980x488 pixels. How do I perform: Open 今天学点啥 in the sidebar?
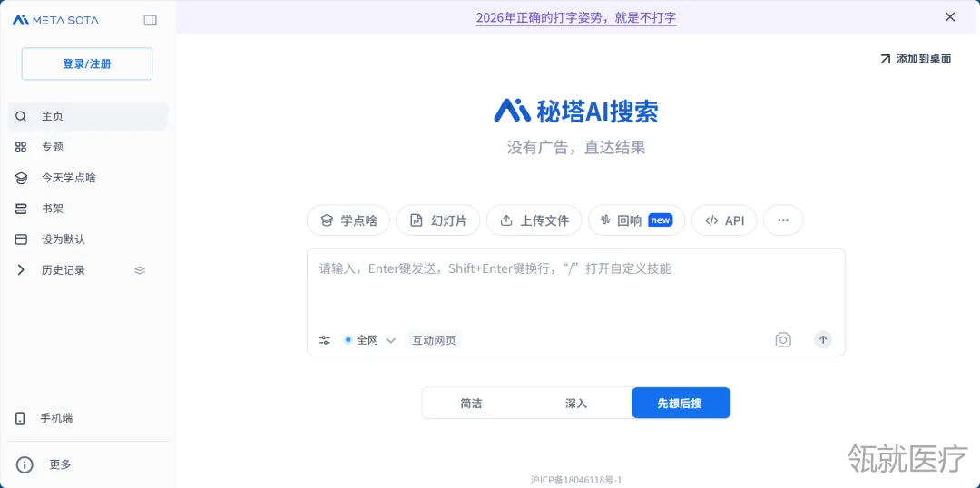point(87,178)
